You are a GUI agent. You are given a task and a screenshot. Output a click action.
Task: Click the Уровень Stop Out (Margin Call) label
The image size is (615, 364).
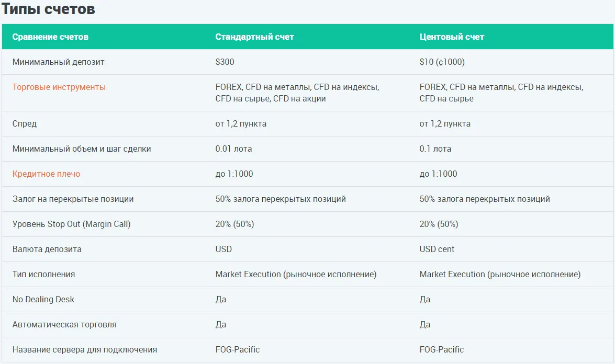click(x=71, y=224)
